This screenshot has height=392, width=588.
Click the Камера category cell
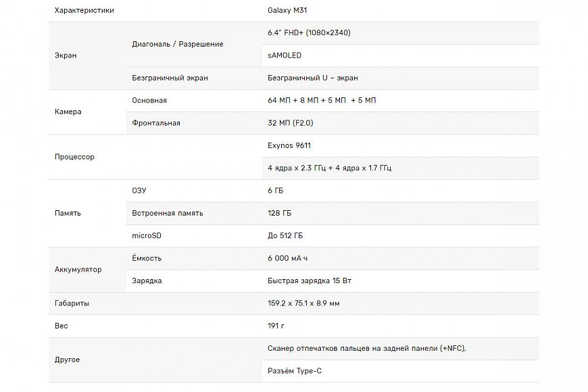point(68,112)
